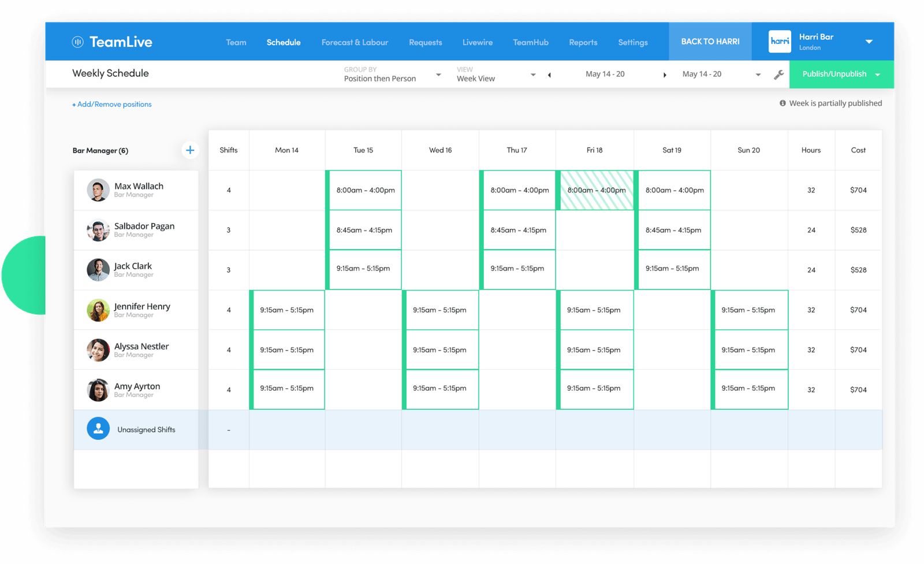
Task: Switch to the Reports tab
Action: (x=583, y=42)
